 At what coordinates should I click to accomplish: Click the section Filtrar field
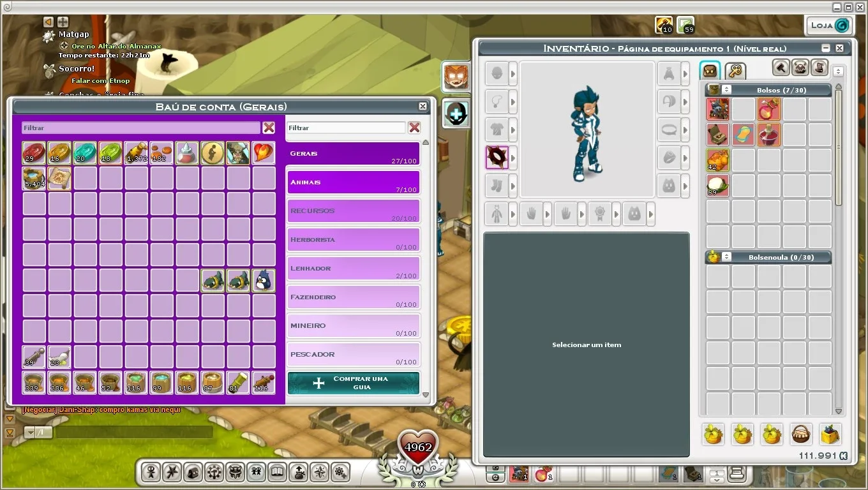(x=346, y=128)
